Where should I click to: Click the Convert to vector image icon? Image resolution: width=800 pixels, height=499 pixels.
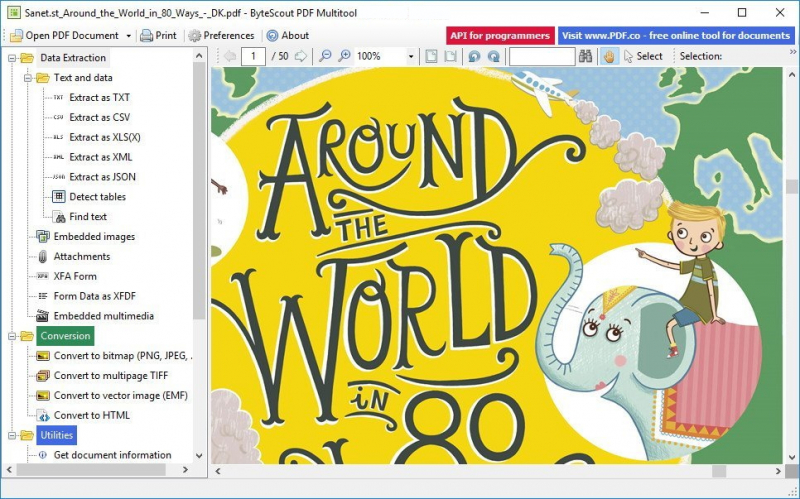(43, 395)
